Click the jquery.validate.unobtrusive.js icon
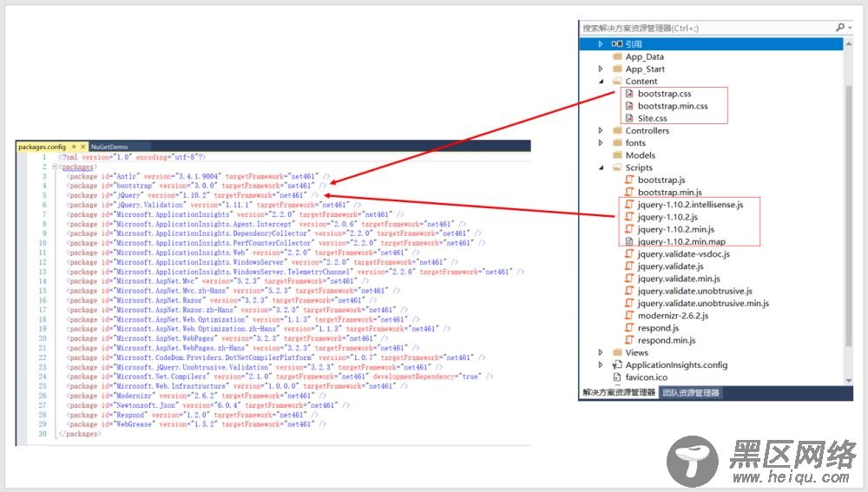 coord(628,291)
